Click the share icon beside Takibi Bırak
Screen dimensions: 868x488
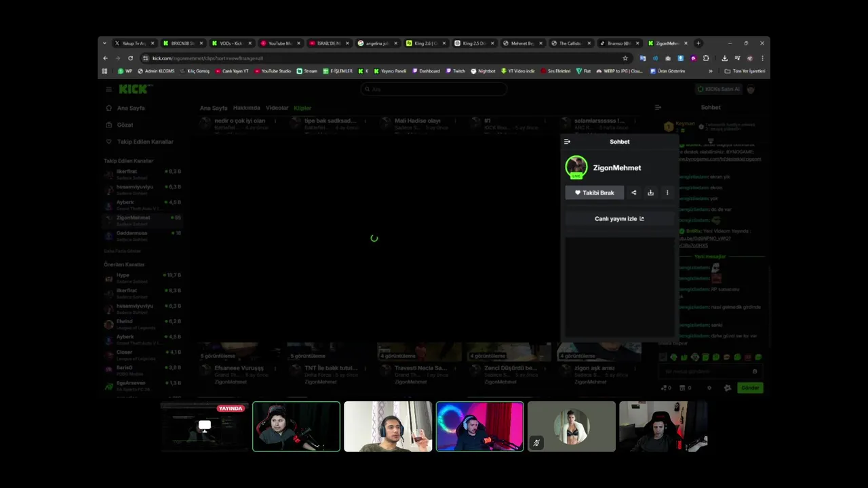(634, 192)
